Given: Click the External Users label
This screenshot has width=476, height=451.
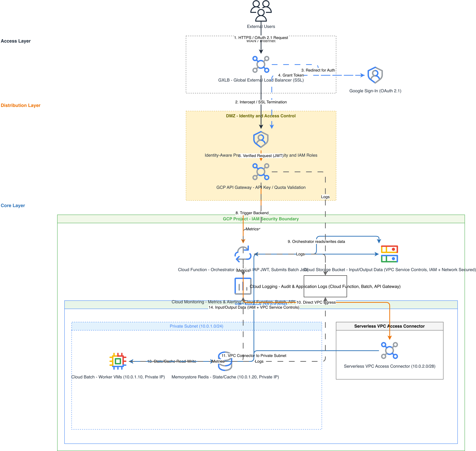Looking at the screenshot, I should pyautogui.click(x=261, y=26).
